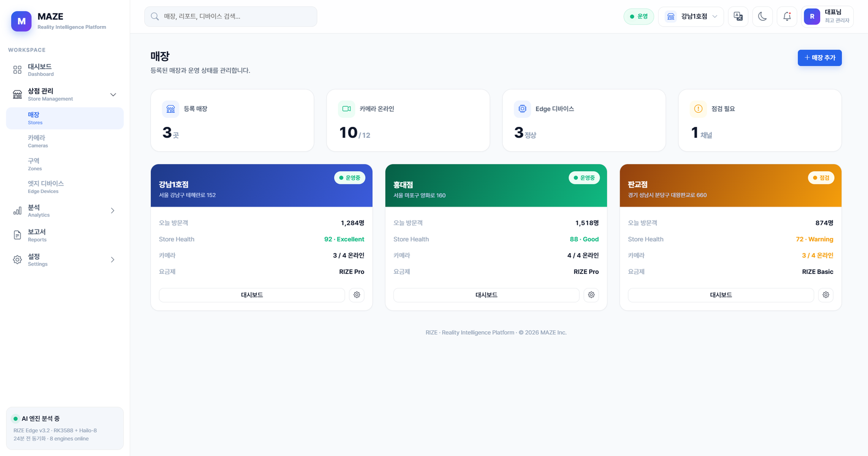The width and height of the screenshot is (868, 456).
Task: Click the Edge 디바이스 chip icon
Action: (522, 109)
